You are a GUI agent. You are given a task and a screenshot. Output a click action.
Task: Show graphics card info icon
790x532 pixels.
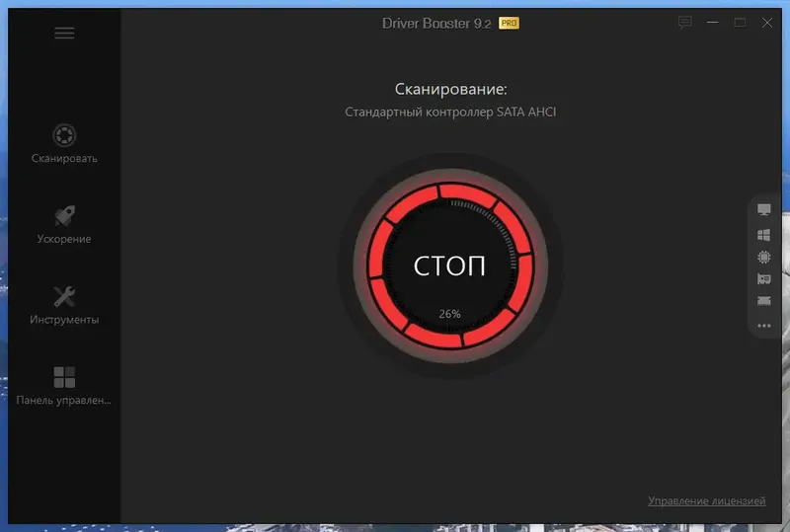763,279
